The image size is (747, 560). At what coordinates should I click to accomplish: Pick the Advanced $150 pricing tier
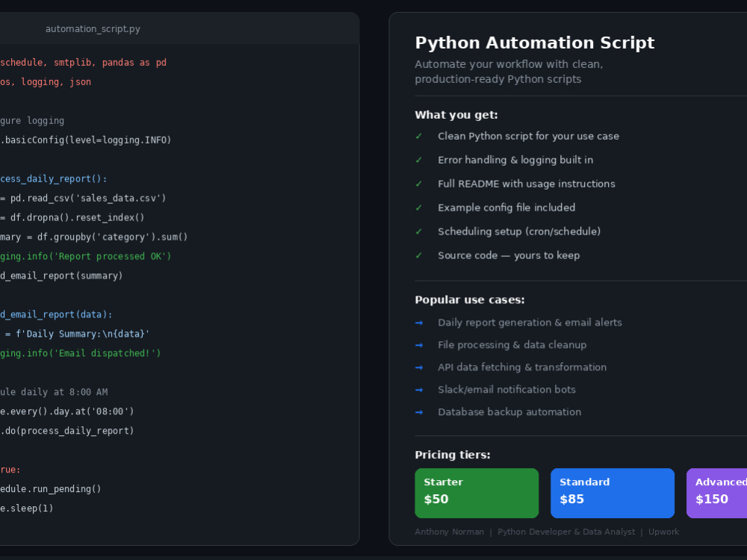pyautogui.click(x=716, y=493)
